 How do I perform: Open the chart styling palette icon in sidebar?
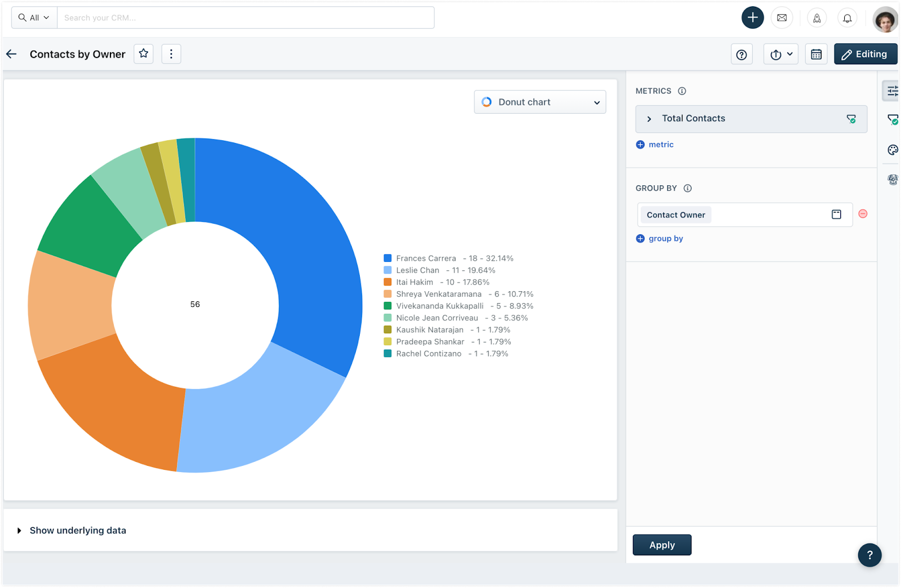coord(892,150)
